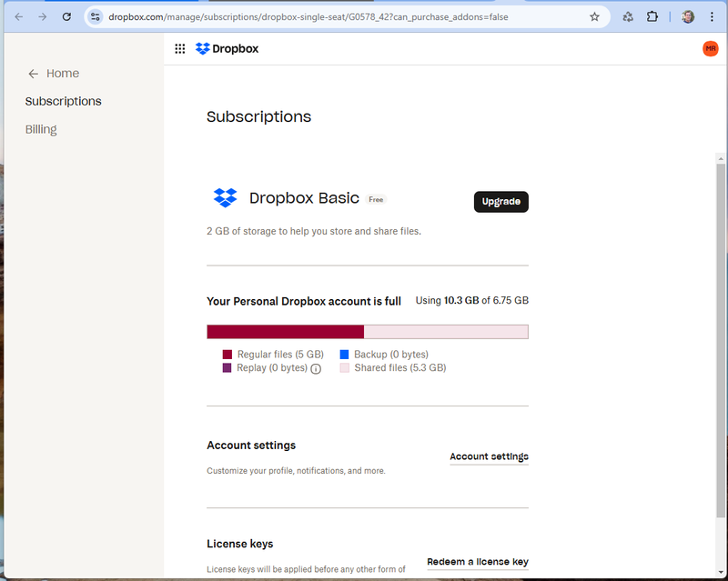Select Subscriptions in the sidebar
The width and height of the screenshot is (728, 581).
(63, 101)
